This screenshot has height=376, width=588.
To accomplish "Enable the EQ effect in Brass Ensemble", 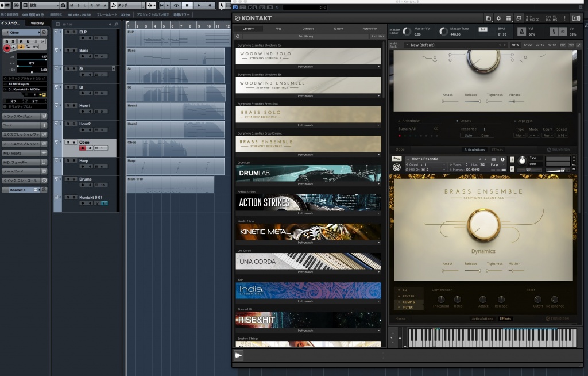I will tap(399, 290).
